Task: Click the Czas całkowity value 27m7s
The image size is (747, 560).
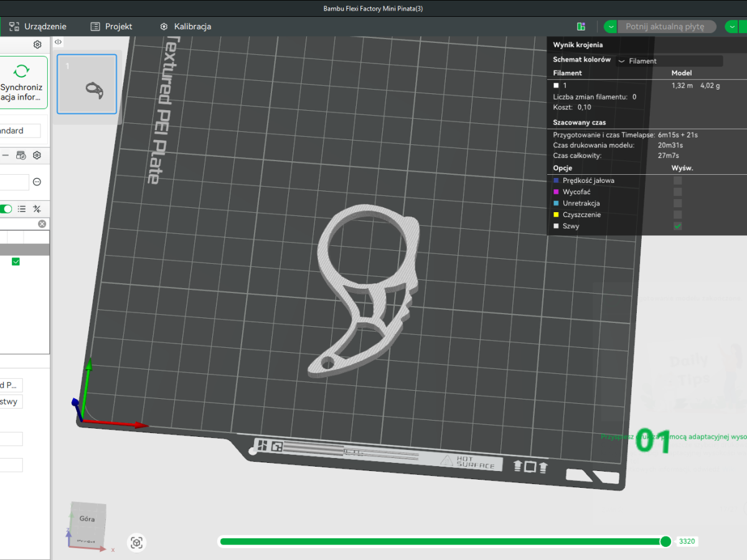Action: 669,156
